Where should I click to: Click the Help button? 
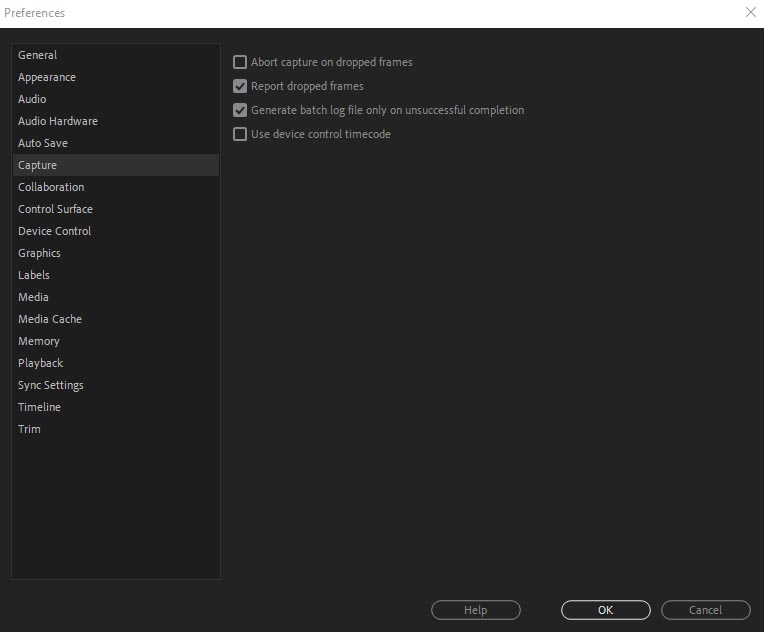click(x=476, y=610)
